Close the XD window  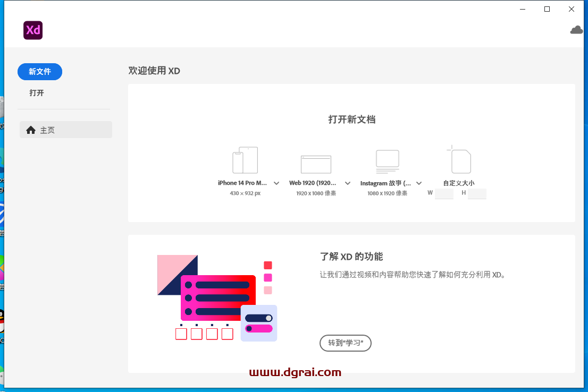tap(572, 9)
